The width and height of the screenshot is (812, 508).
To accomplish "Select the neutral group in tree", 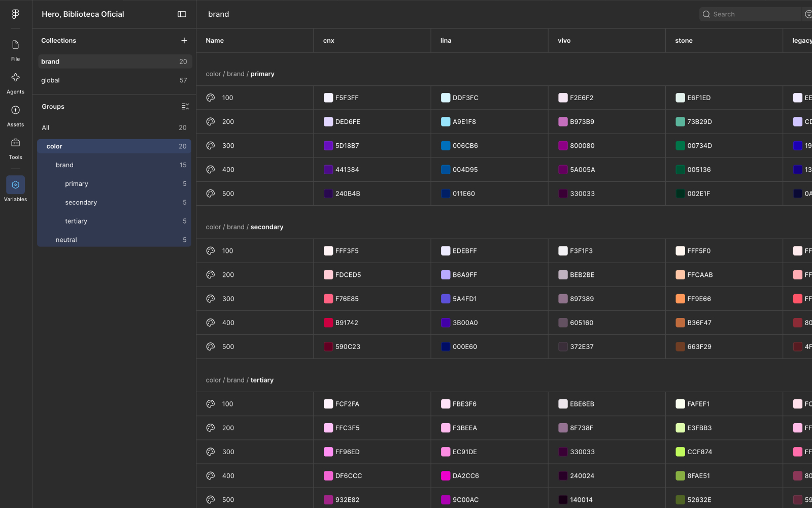I will (x=115, y=240).
